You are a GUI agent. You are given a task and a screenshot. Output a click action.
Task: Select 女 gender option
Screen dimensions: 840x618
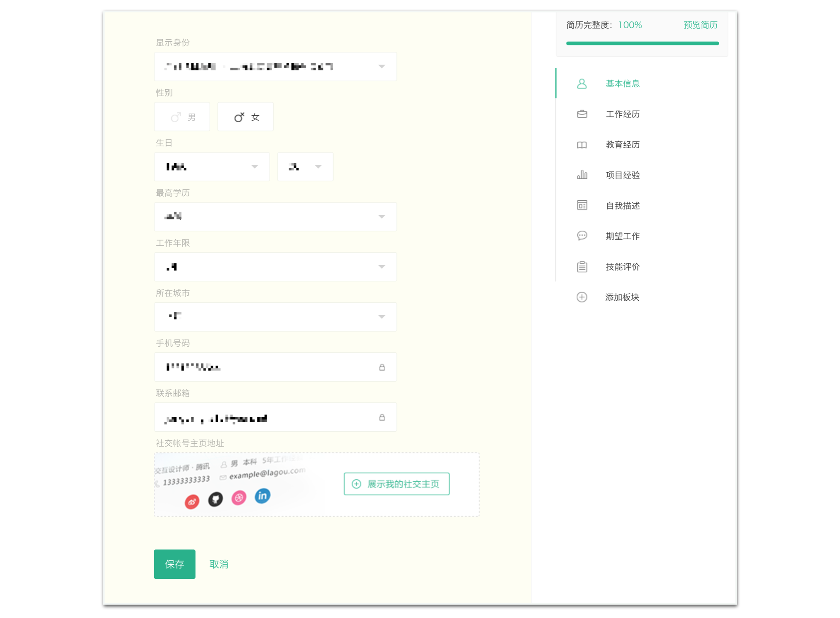[246, 117]
